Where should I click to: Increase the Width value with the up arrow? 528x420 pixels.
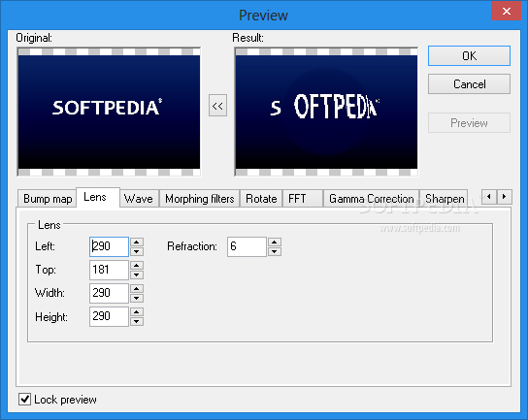pyautogui.click(x=137, y=288)
